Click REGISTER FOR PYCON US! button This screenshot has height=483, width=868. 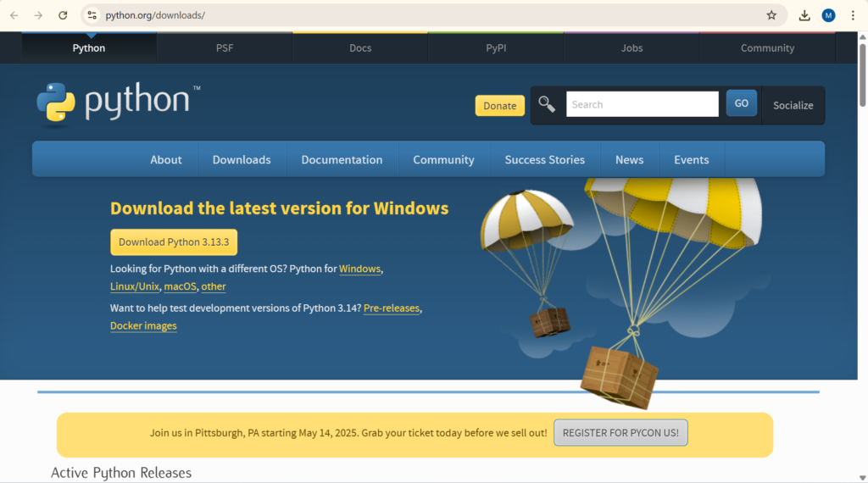[x=620, y=433]
